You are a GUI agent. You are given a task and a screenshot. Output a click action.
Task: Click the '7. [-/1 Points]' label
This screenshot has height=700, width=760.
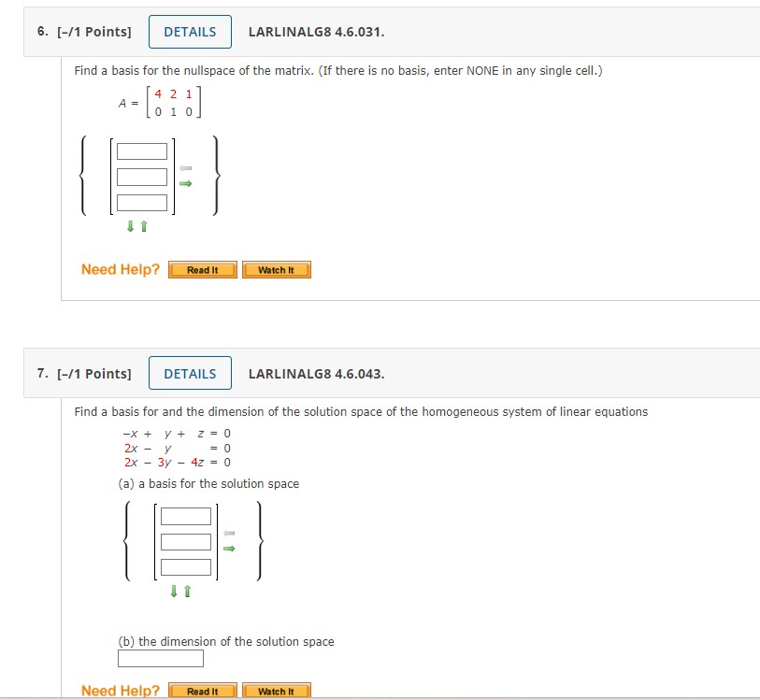[84, 374]
